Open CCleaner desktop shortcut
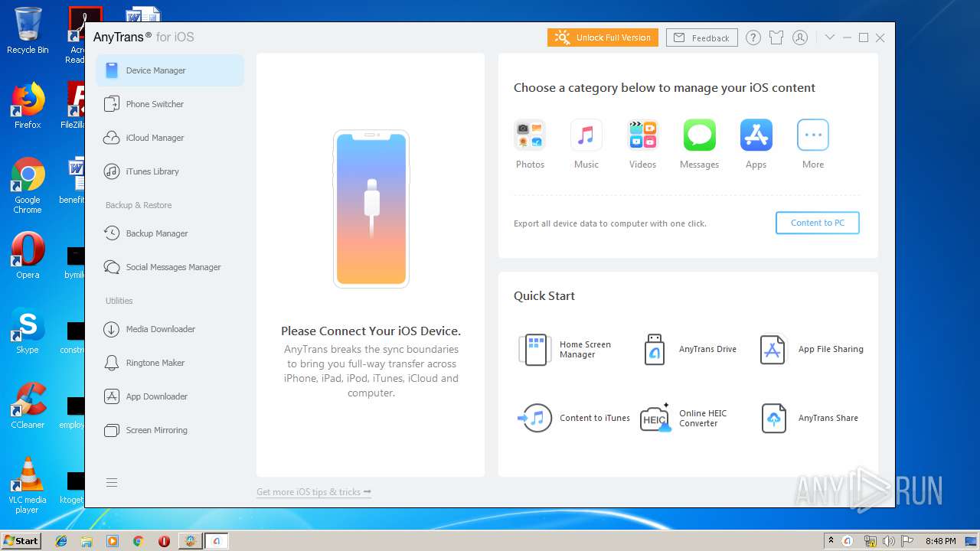 [x=28, y=406]
